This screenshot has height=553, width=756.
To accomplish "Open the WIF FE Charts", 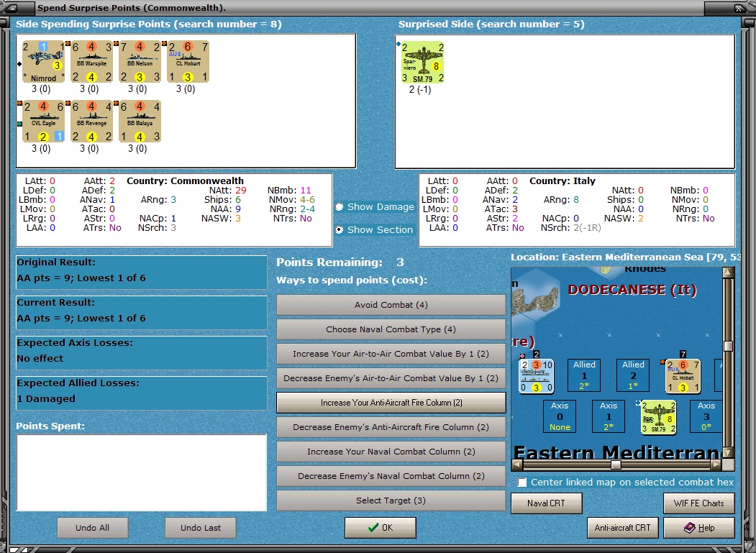I will 699,503.
